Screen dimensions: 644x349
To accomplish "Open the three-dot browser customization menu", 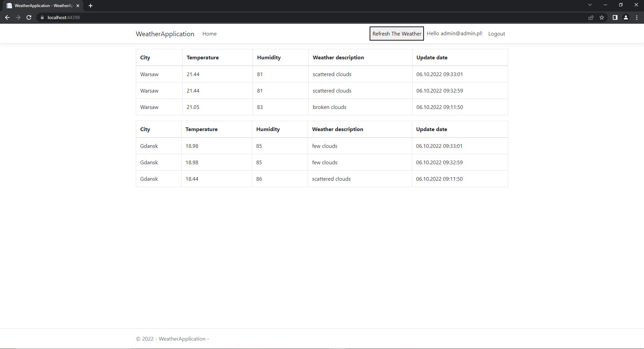I will tap(637, 17).
